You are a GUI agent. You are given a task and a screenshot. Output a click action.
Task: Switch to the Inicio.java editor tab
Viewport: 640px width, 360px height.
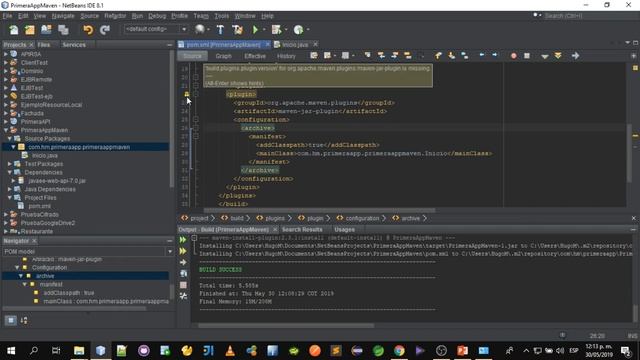point(295,44)
